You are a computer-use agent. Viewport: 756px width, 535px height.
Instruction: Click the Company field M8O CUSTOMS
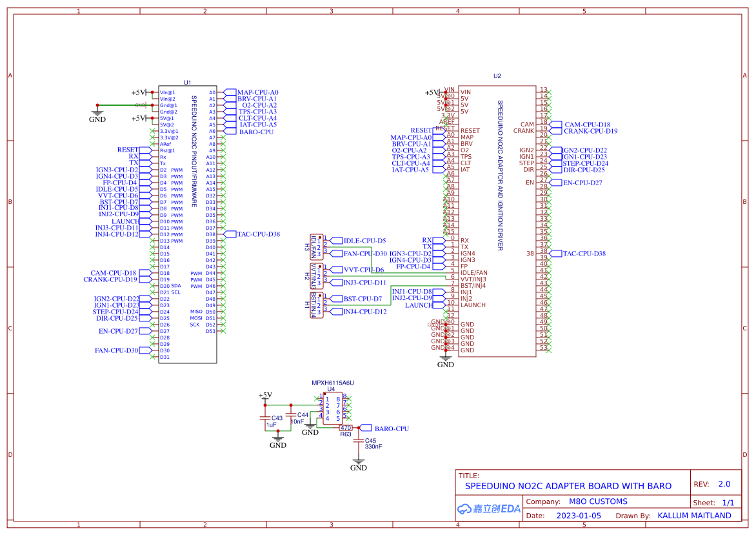coord(598,501)
